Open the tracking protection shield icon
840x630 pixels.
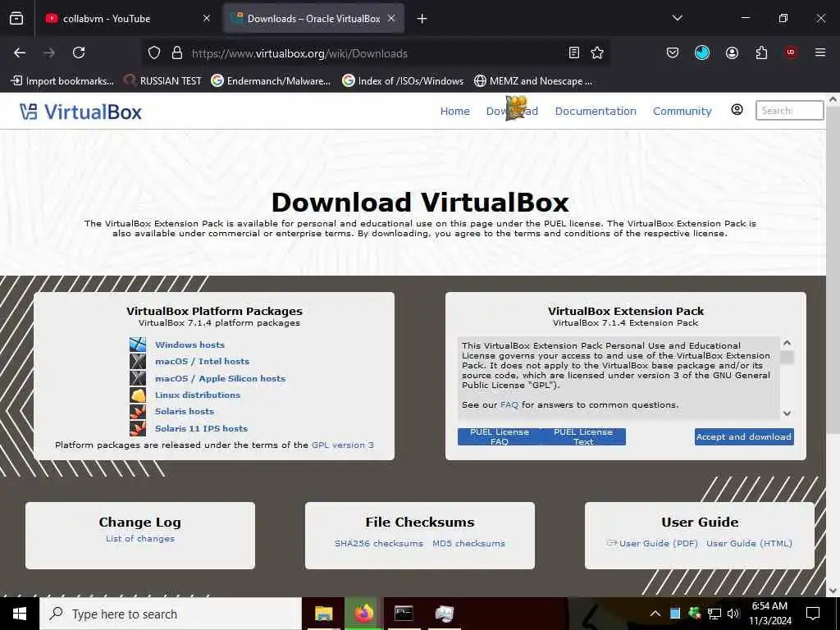(x=154, y=52)
